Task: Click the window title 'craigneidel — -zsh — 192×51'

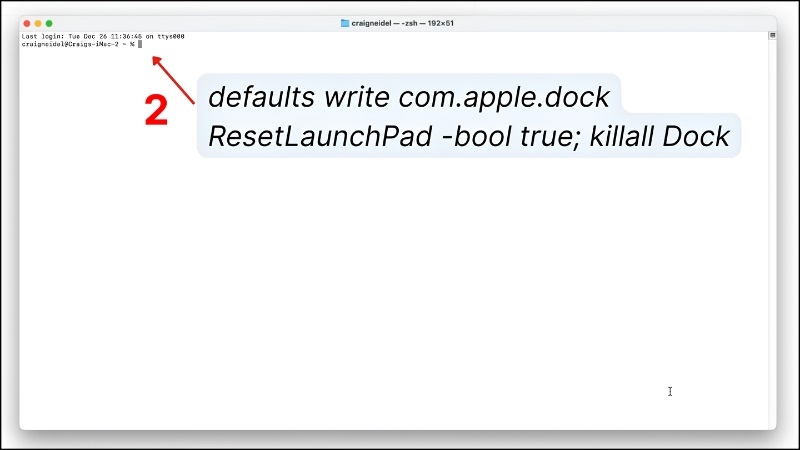Action: point(403,23)
